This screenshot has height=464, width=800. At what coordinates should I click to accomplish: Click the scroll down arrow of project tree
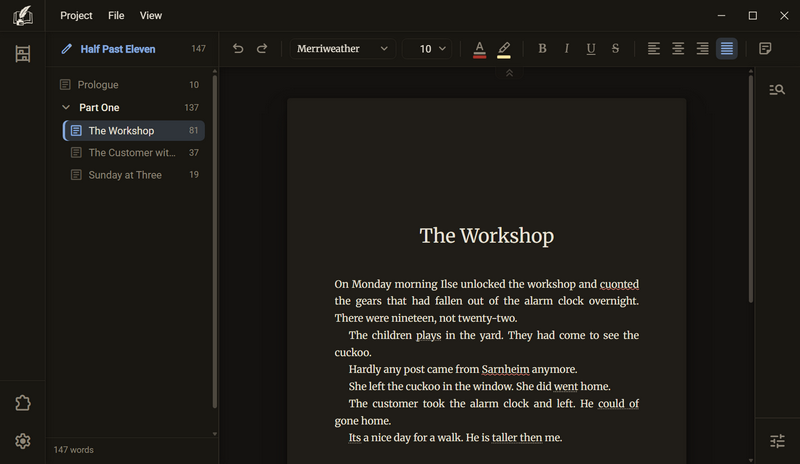click(215, 434)
